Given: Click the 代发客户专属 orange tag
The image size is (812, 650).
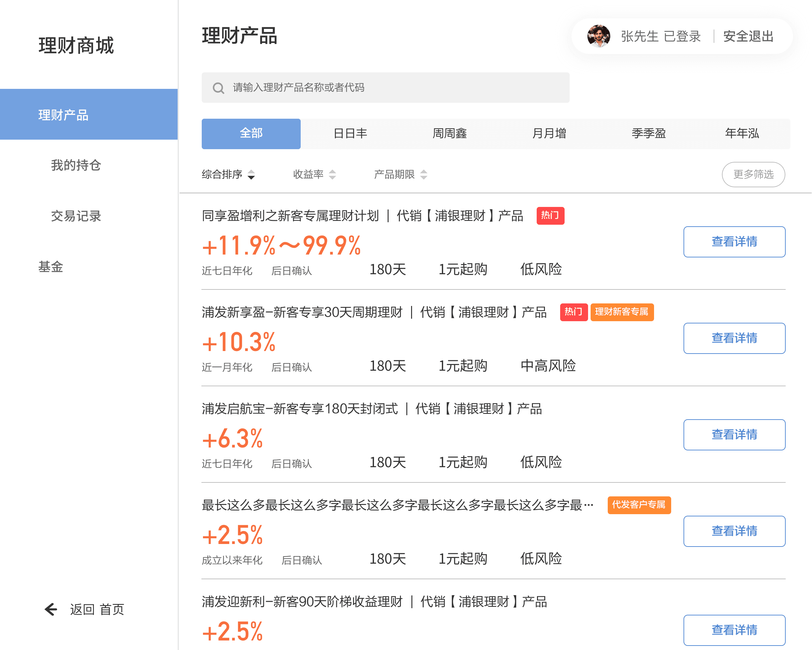Looking at the screenshot, I should tap(639, 505).
